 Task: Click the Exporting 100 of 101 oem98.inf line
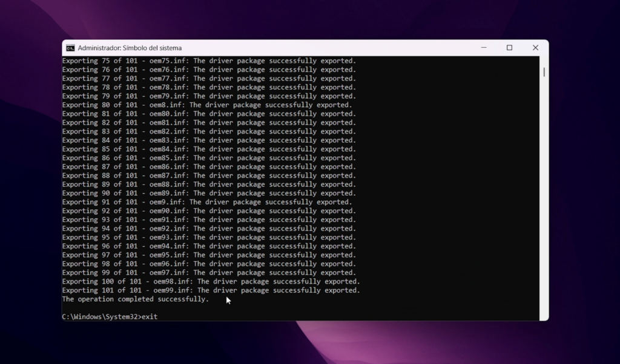click(211, 282)
